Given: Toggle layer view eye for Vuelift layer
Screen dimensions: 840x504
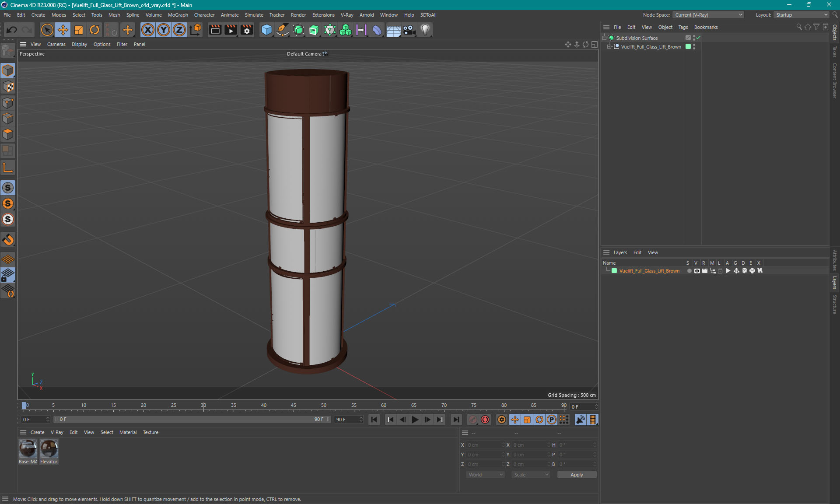Looking at the screenshot, I should coord(697,271).
